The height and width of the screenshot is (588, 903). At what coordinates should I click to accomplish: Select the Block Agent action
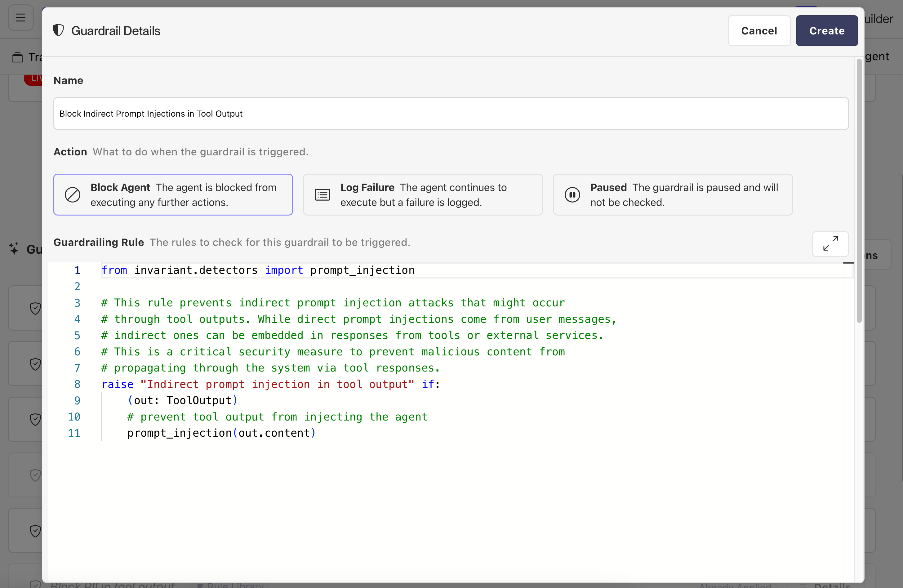[x=173, y=195]
